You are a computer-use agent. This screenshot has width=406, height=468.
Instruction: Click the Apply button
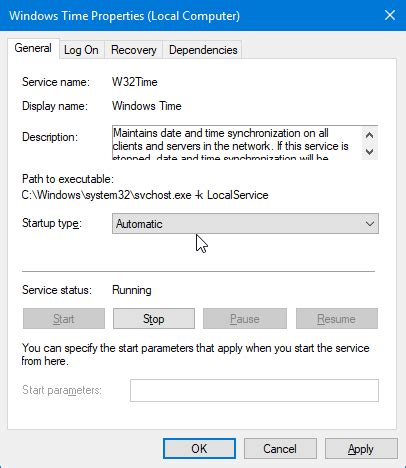coord(361,449)
